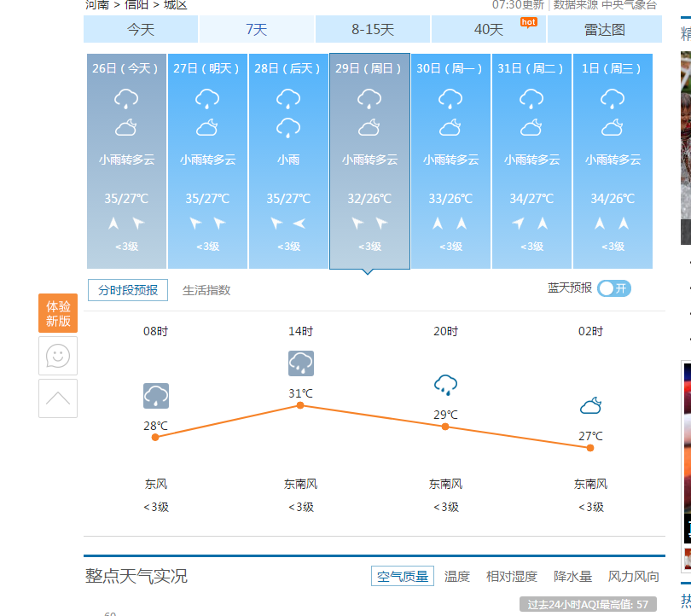Select the 30日 (周一) forecast card
This screenshot has width=691, height=616.
click(450, 160)
